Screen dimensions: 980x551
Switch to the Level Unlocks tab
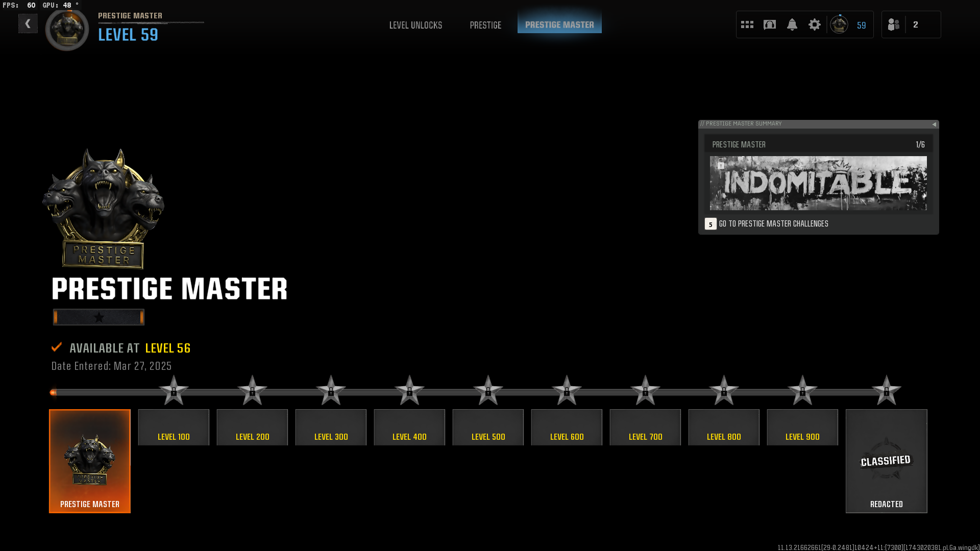(x=415, y=25)
